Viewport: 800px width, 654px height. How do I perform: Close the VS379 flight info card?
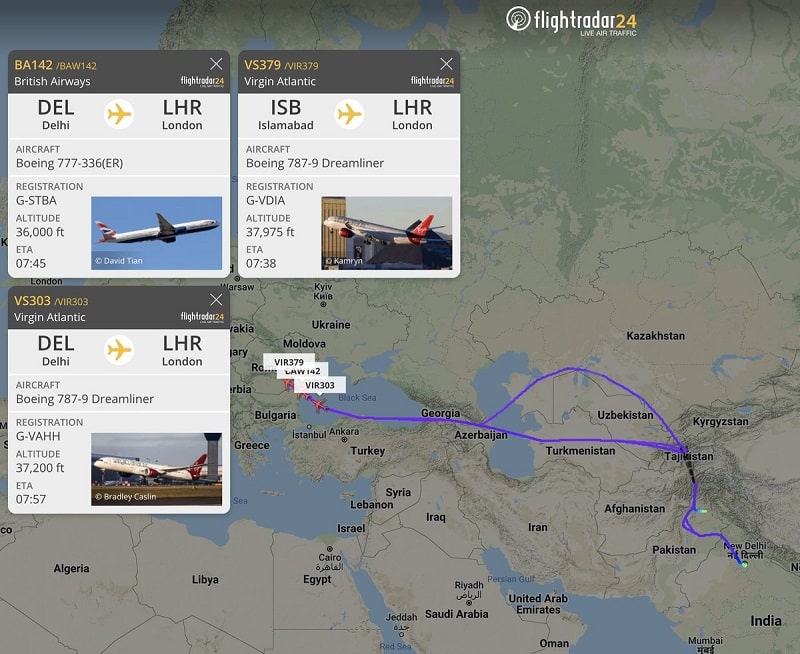[446, 64]
